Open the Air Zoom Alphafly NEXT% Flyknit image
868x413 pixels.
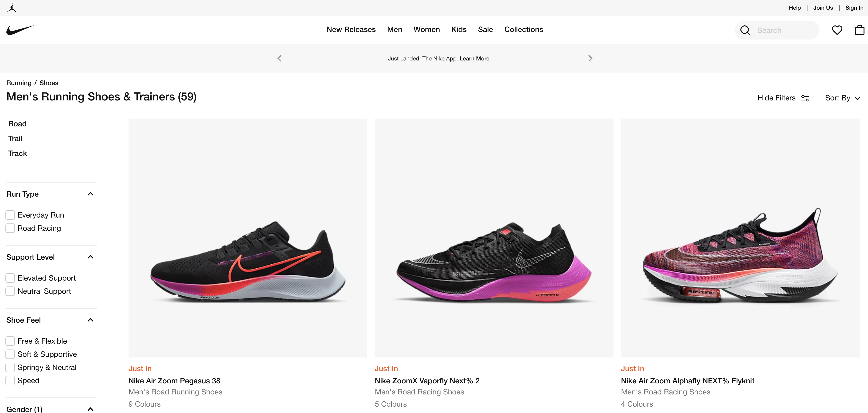click(740, 238)
